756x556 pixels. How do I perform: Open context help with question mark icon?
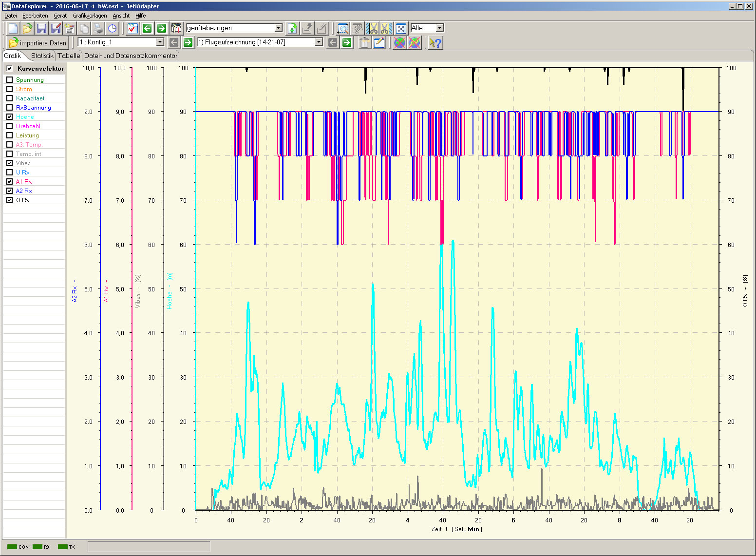435,43
